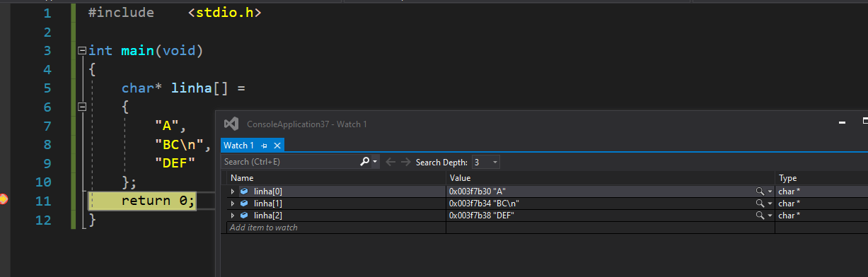Go to previous search result arrow

coord(391,162)
